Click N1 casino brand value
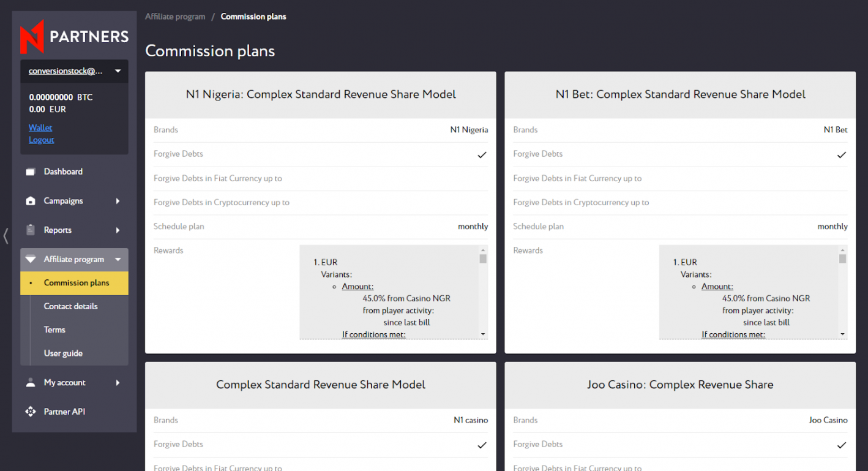This screenshot has height=471, width=868. [x=471, y=420]
